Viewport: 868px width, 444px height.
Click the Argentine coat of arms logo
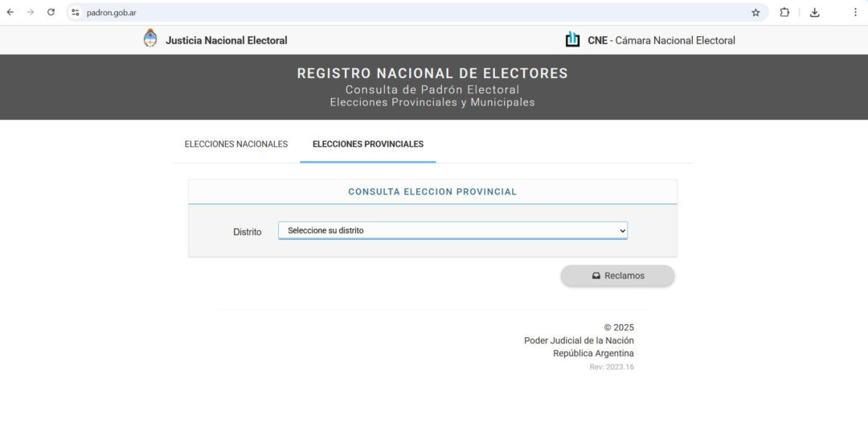[150, 39]
